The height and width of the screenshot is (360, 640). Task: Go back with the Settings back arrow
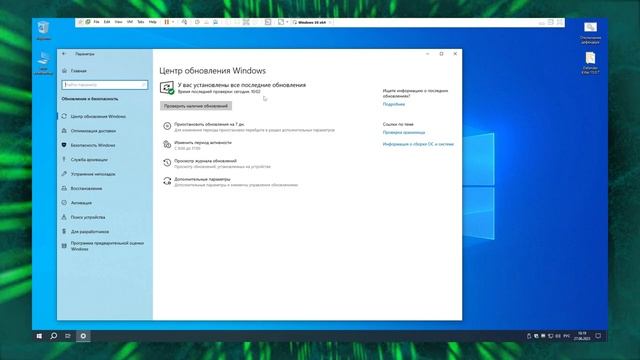pos(64,53)
